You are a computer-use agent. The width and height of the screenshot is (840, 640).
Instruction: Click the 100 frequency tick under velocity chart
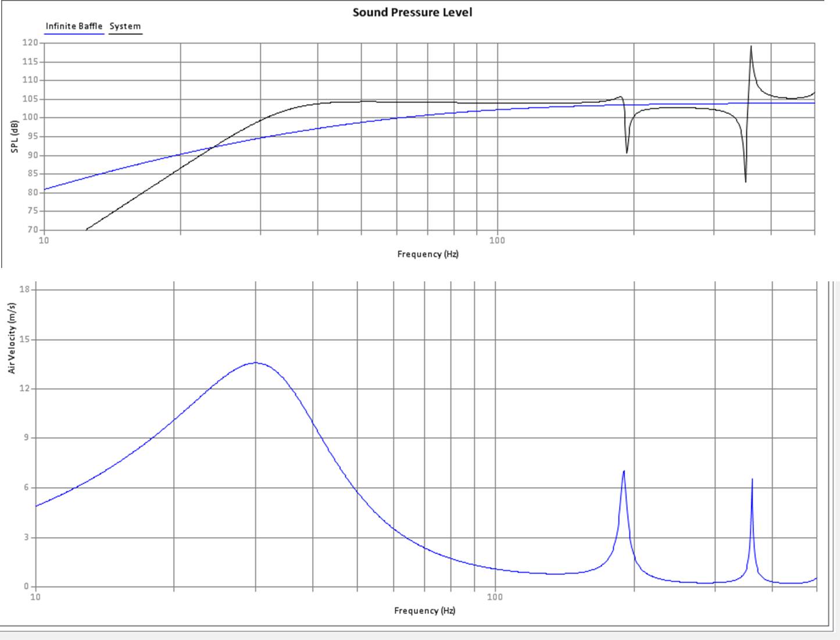tap(495, 597)
